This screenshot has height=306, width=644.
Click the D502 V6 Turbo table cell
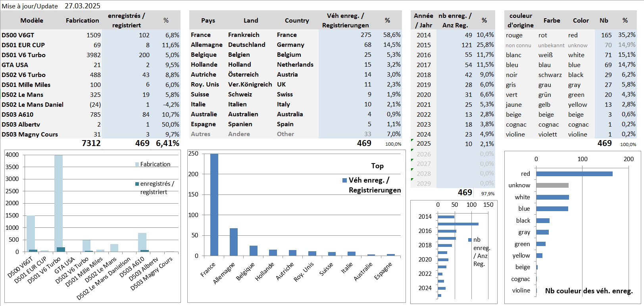(x=23, y=75)
